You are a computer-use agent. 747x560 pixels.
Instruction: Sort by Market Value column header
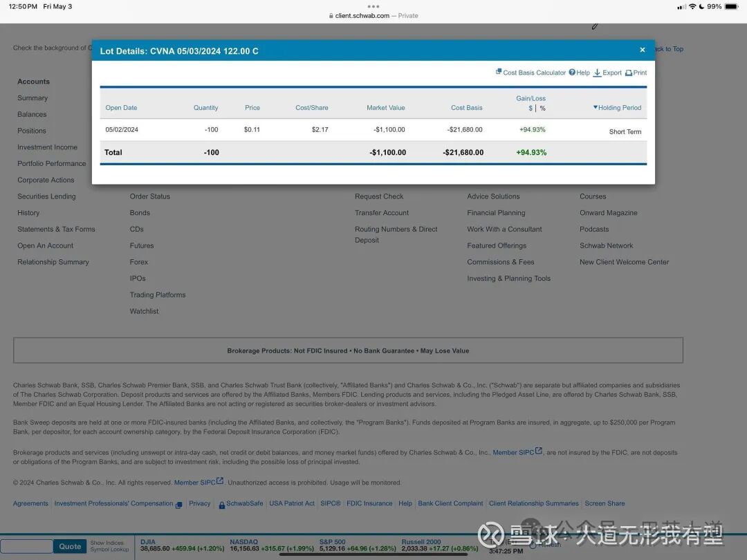coord(386,108)
